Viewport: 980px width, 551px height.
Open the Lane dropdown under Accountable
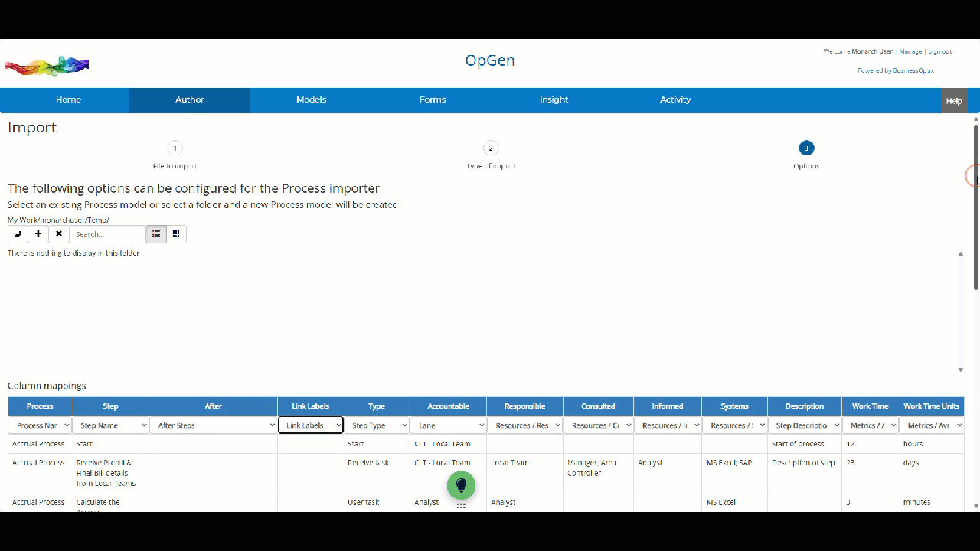click(448, 425)
